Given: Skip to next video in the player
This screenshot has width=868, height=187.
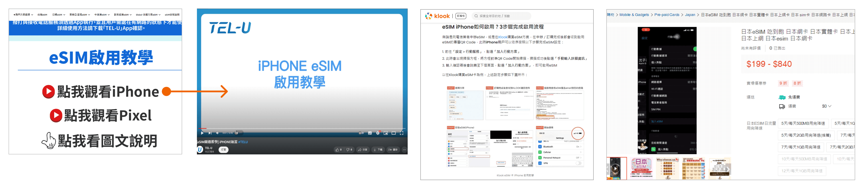Looking at the screenshot, I should (210, 133).
